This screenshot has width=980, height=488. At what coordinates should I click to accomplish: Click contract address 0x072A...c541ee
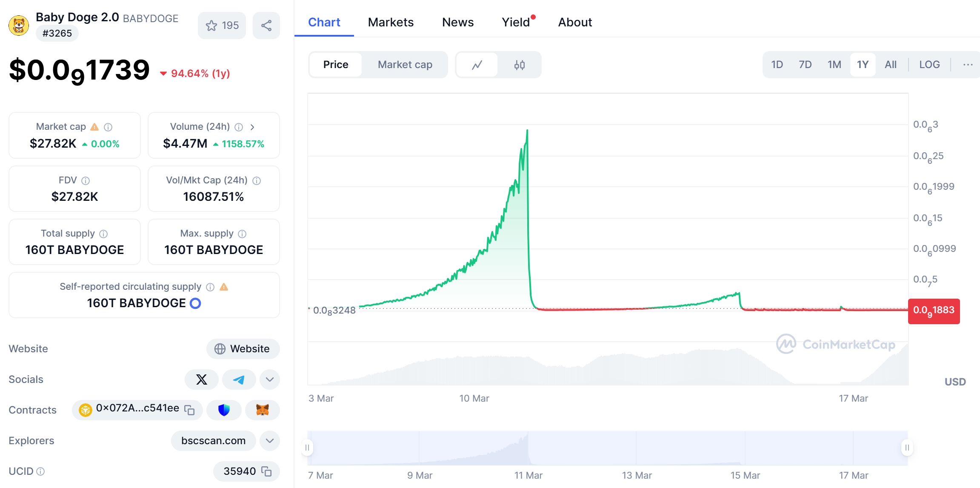(137, 408)
